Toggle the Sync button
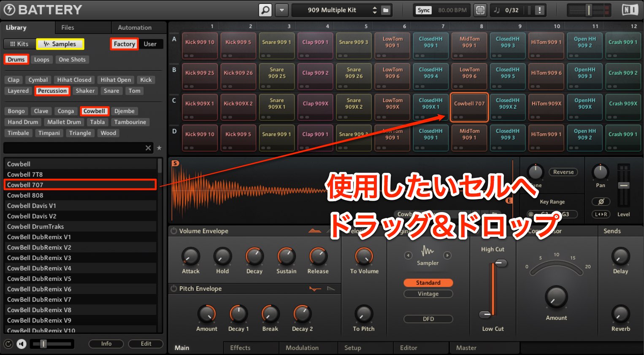This screenshot has height=355, width=644. (x=424, y=10)
